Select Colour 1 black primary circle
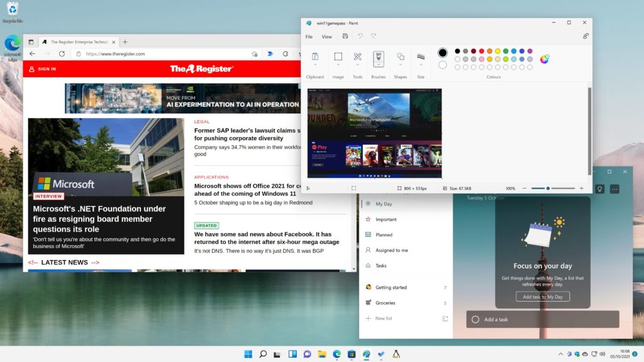This screenshot has width=644, height=362. [x=442, y=53]
